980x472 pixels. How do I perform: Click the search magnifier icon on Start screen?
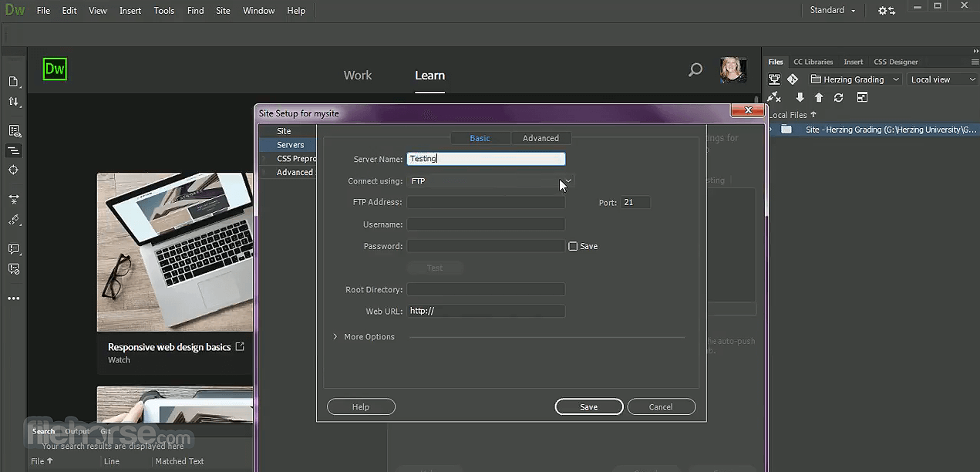695,70
